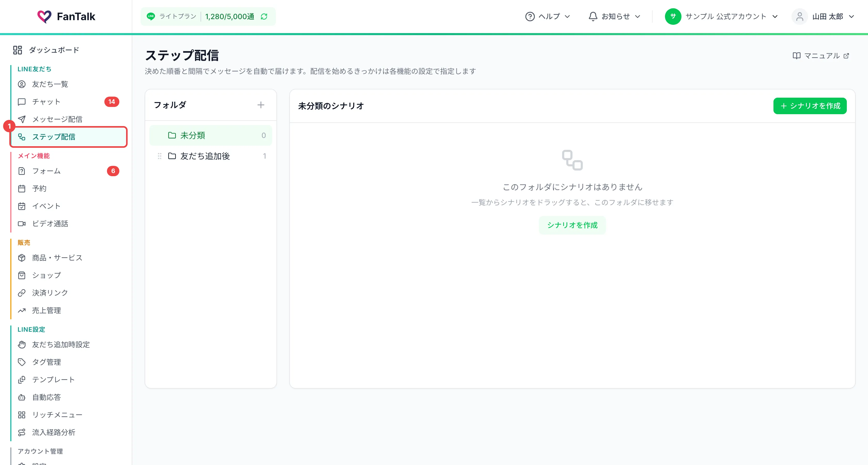
Task: Select the 未分類 folder
Action: point(211,135)
